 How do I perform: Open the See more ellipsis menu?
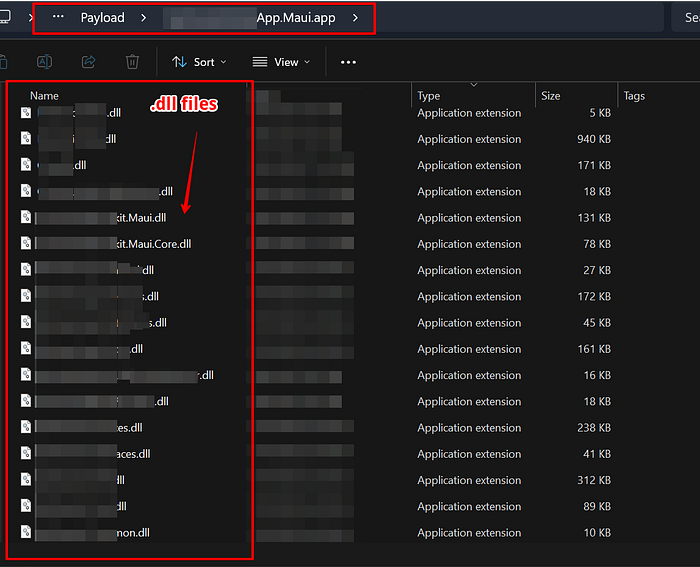click(348, 62)
